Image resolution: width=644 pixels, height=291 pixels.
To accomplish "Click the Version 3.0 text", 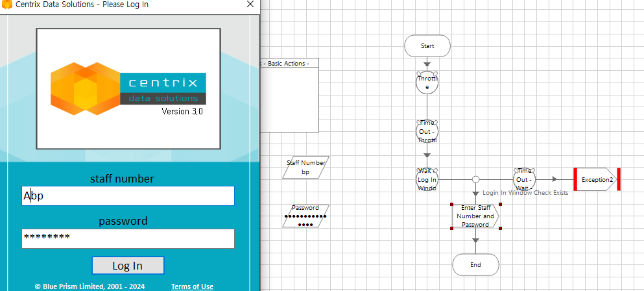I will click(x=182, y=112).
